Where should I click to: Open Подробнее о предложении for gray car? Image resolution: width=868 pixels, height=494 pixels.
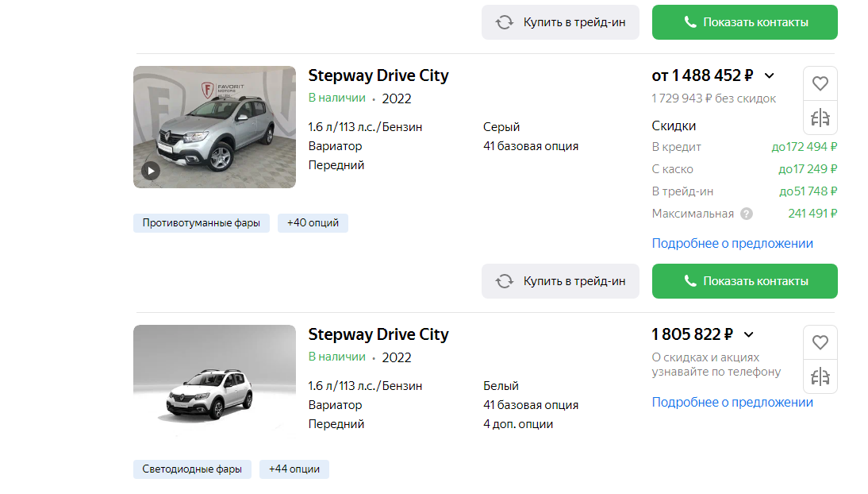click(732, 243)
